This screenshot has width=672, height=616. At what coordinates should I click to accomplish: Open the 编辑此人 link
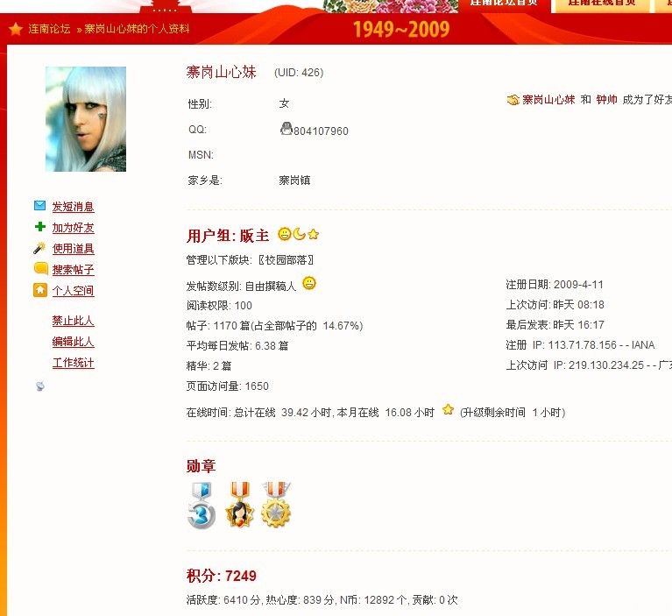pyautogui.click(x=73, y=342)
